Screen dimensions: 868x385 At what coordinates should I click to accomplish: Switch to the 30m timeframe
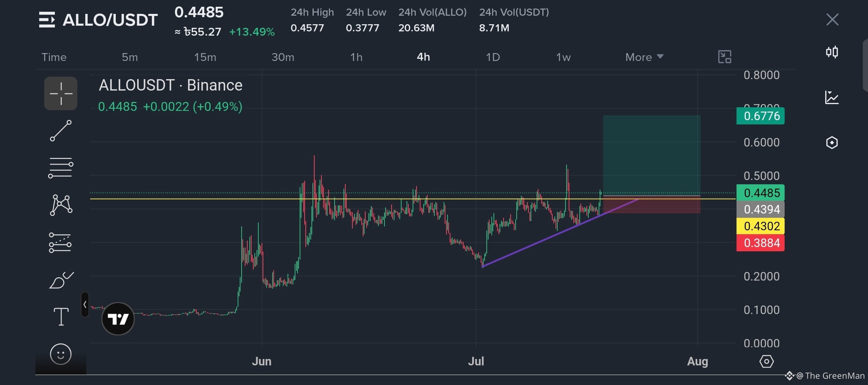click(283, 57)
